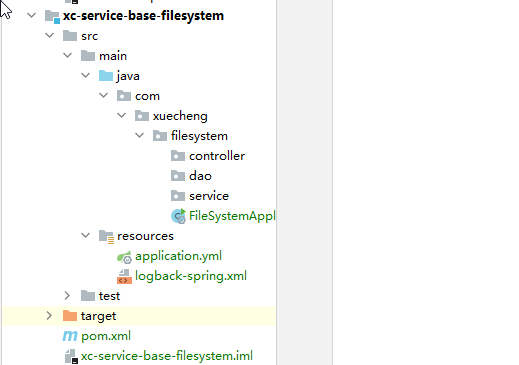Collapse the filesystem package chevron
519x365 pixels.
(x=140, y=135)
